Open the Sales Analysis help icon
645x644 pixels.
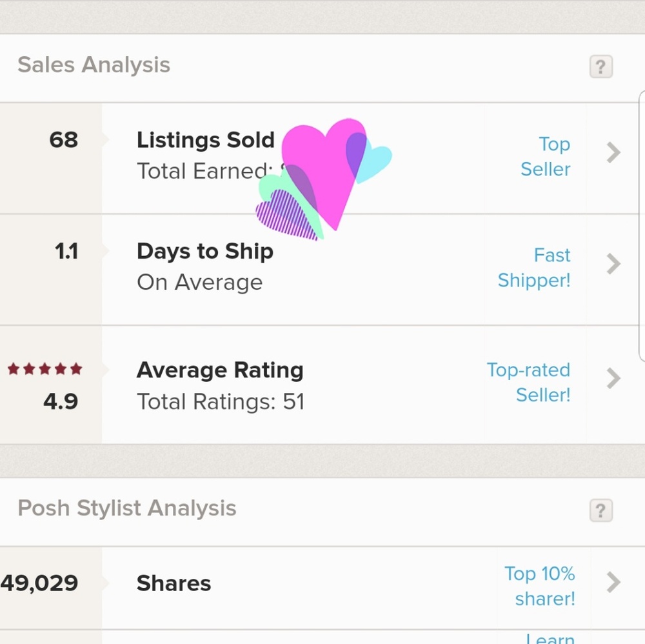[600, 66]
